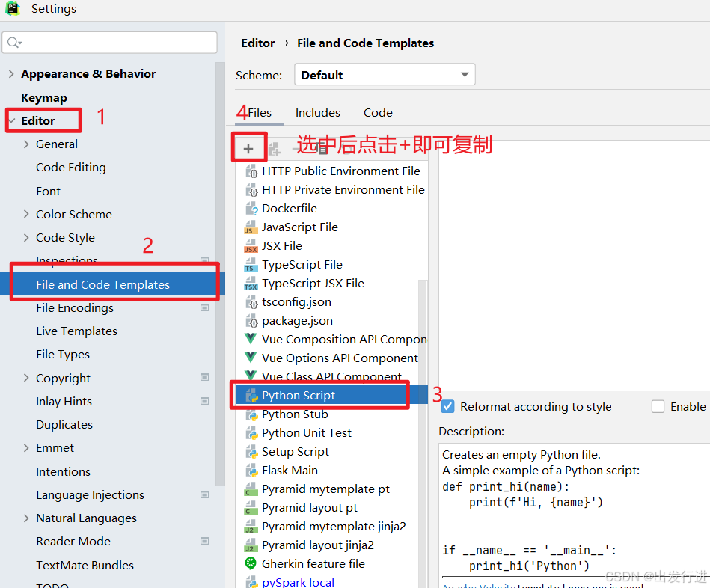
Task: Click the Pyramid mytemplate jinja2 icon
Action: (251, 527)
